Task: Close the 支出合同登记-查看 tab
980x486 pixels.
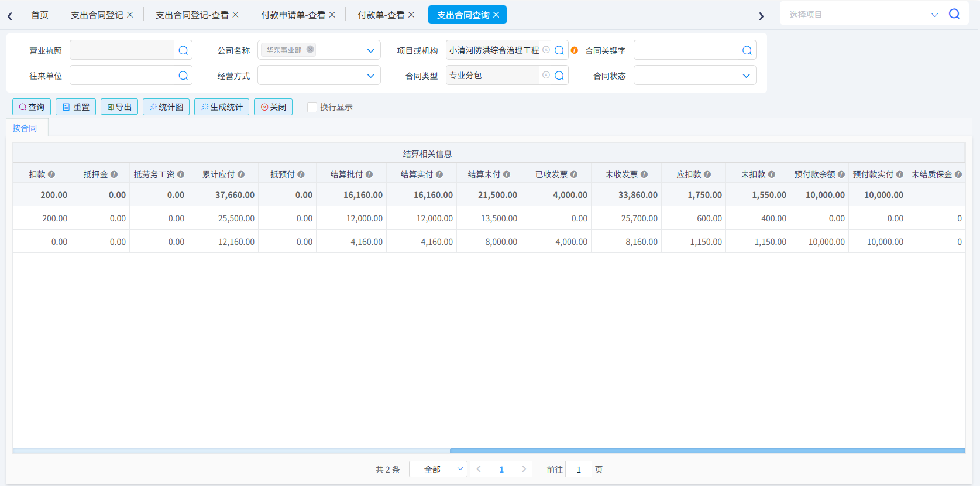Action: [235, 15]
